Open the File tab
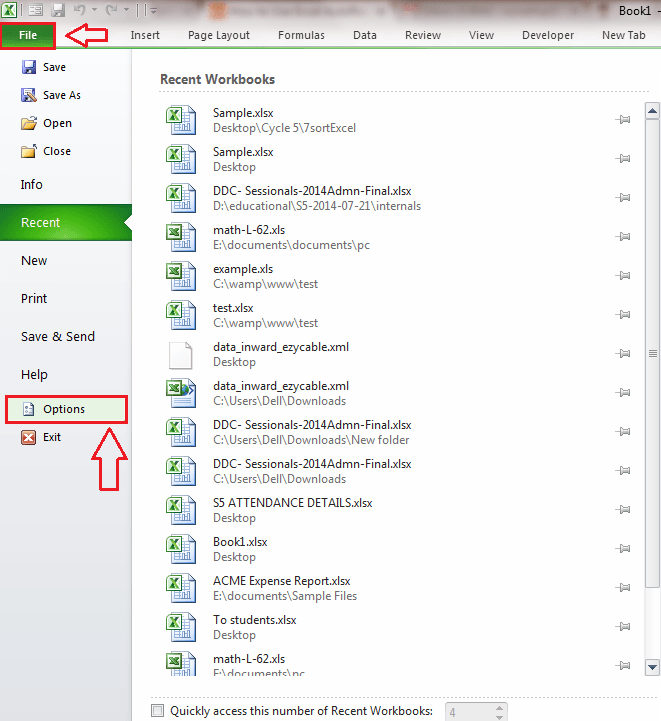The image size is (661, 721). pyautogui.click(x=28, y=35)
